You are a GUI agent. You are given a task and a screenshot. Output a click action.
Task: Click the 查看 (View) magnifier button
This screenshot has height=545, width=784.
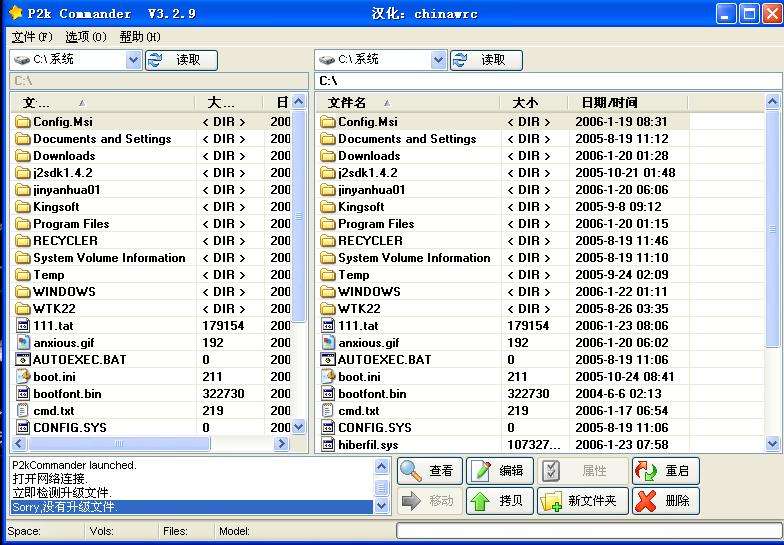click(x=429, y=471)
